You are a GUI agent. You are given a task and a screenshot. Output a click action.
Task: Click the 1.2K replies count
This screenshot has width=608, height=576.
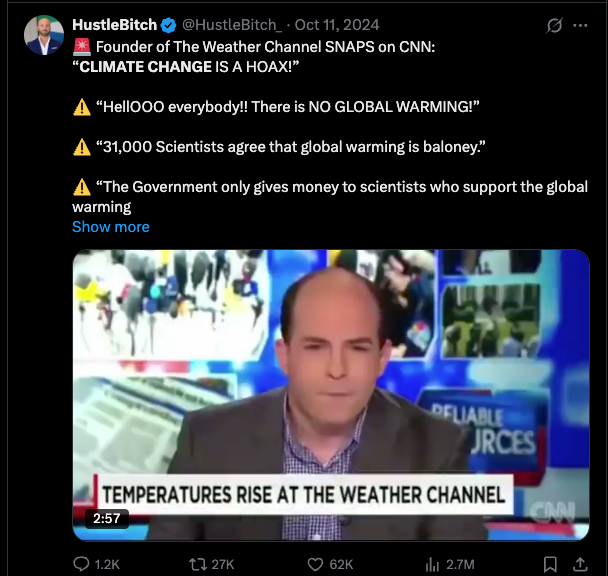pos(107,564)
